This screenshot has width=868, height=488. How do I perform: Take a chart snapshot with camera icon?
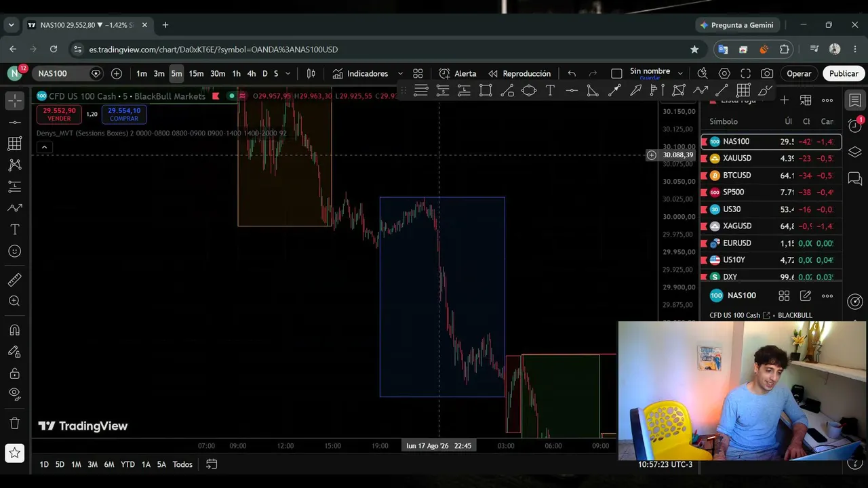click(767, 73)
